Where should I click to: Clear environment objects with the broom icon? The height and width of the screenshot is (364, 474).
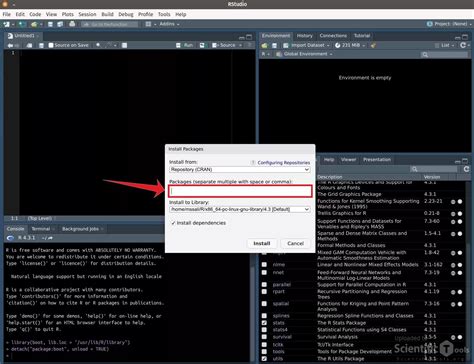pyautogui.click(x=373, y=45)
